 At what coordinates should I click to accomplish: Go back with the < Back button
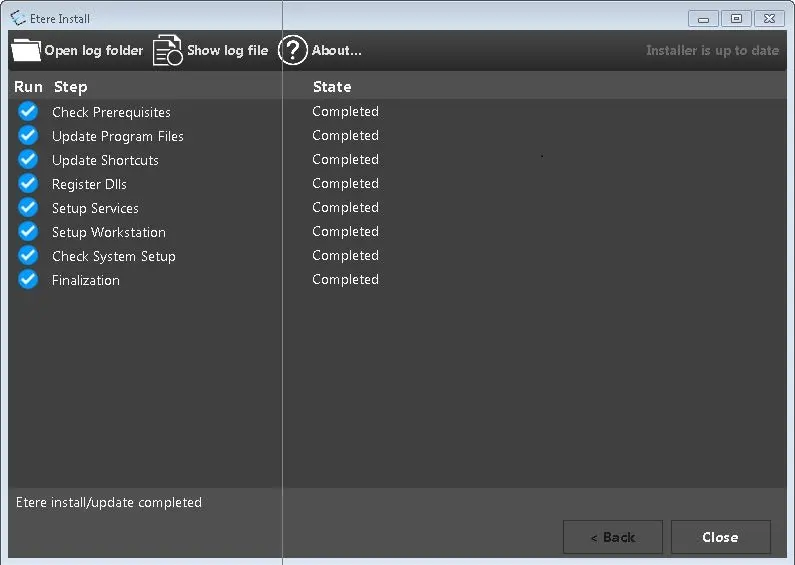tap(612, 537)
